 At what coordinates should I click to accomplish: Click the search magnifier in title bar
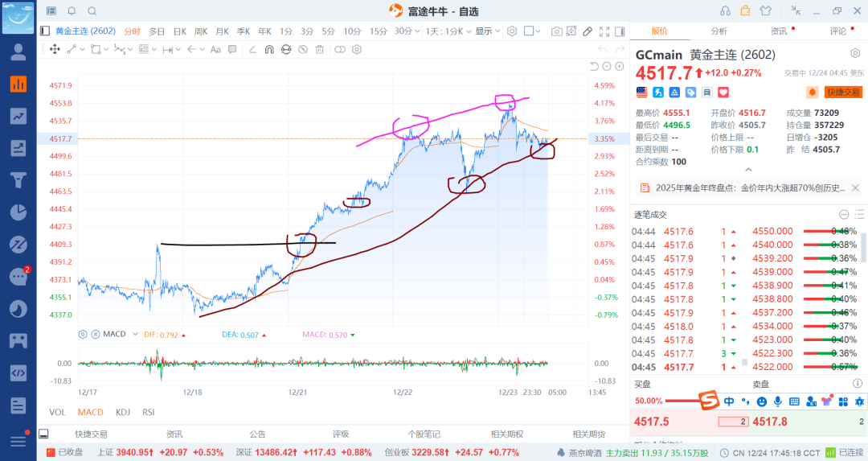[92, 11]
